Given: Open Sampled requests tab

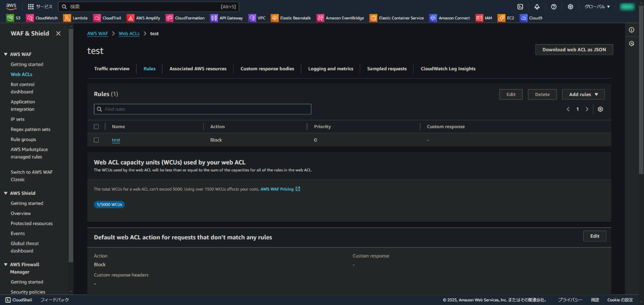Looking at the screenshot, I should 387,68.
